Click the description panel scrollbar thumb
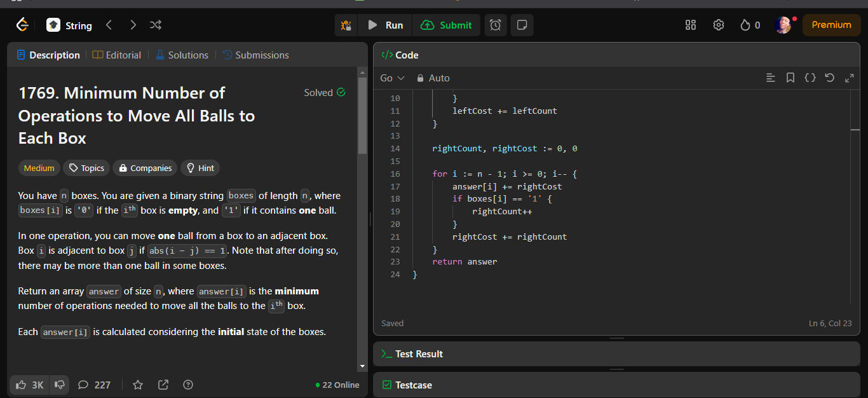This screenshot has height=398, width=868. click(x=362, y=116)
